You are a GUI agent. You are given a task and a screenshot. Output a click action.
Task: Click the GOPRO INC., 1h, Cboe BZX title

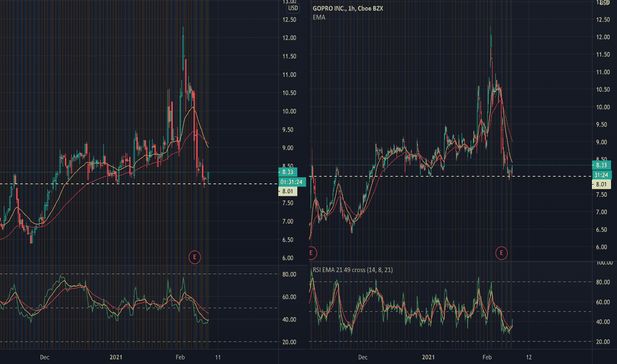tap(348, 8)
